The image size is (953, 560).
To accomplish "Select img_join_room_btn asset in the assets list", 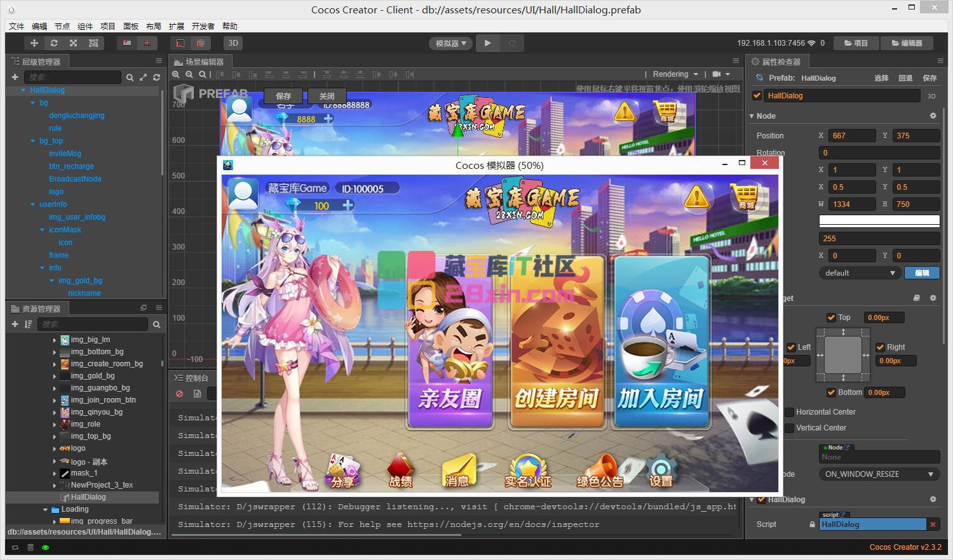I will coord(103,400).
